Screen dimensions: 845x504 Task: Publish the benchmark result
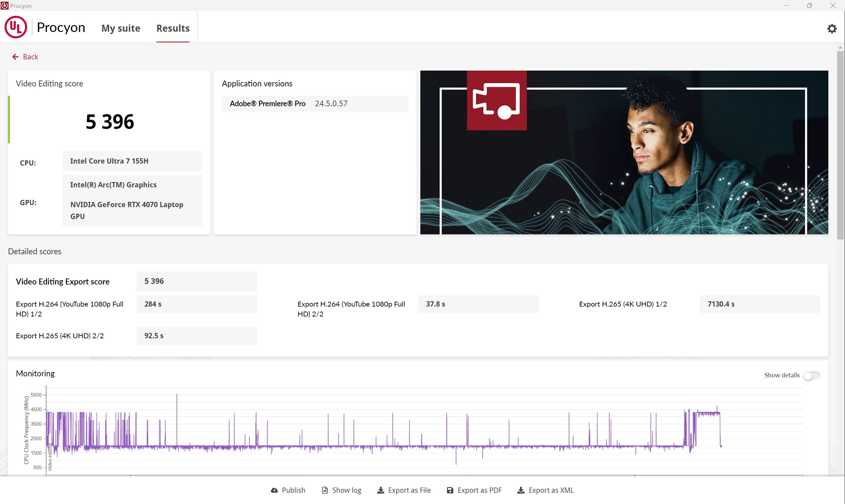click(x=288, y=490)
